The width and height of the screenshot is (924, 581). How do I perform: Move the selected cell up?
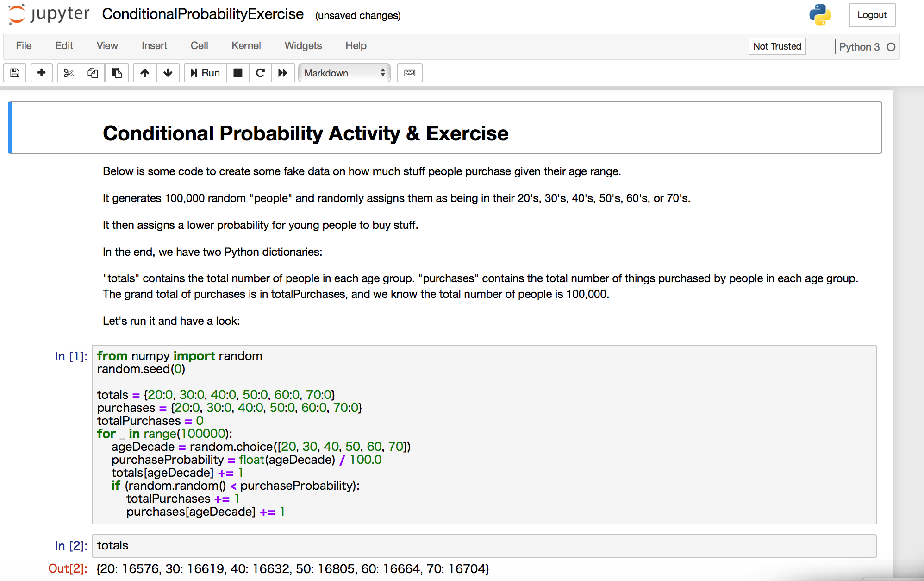coord(145,73)
